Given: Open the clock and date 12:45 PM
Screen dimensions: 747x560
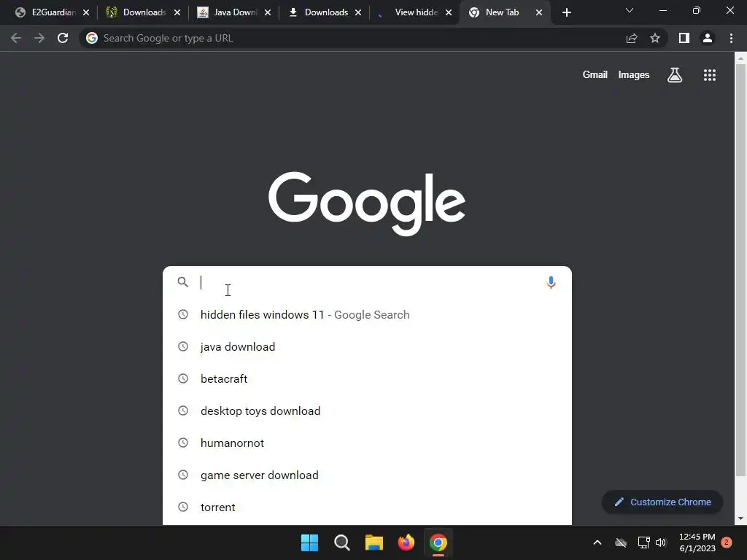Looking at the screenshot, I should coord(697,542).
